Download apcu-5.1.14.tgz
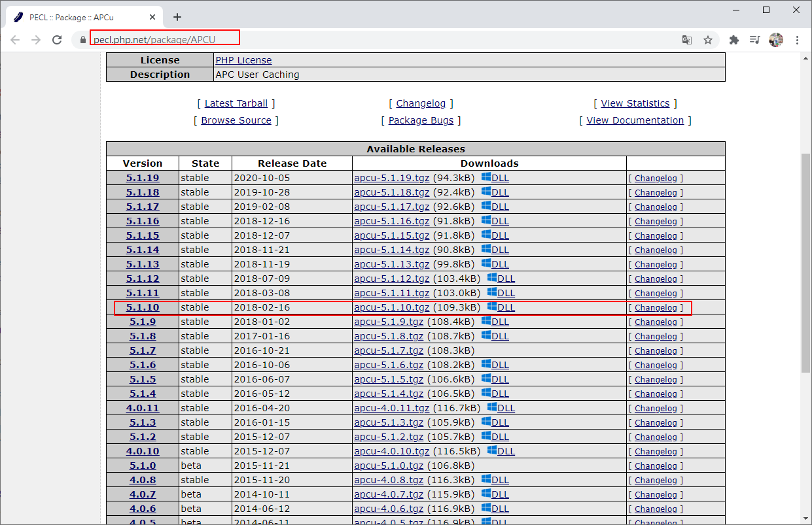The height and width of the screenshot is (525, 812). 391,250
